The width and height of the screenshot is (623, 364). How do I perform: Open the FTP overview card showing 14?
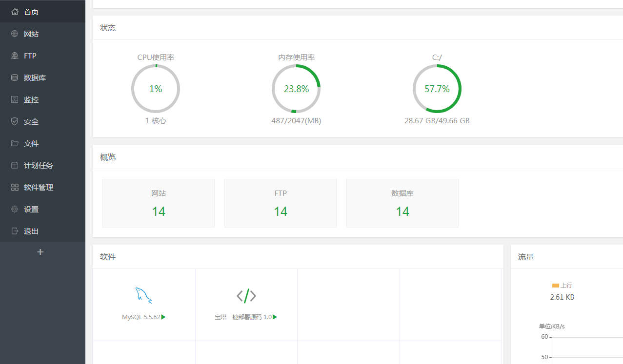tap(281, 203)
